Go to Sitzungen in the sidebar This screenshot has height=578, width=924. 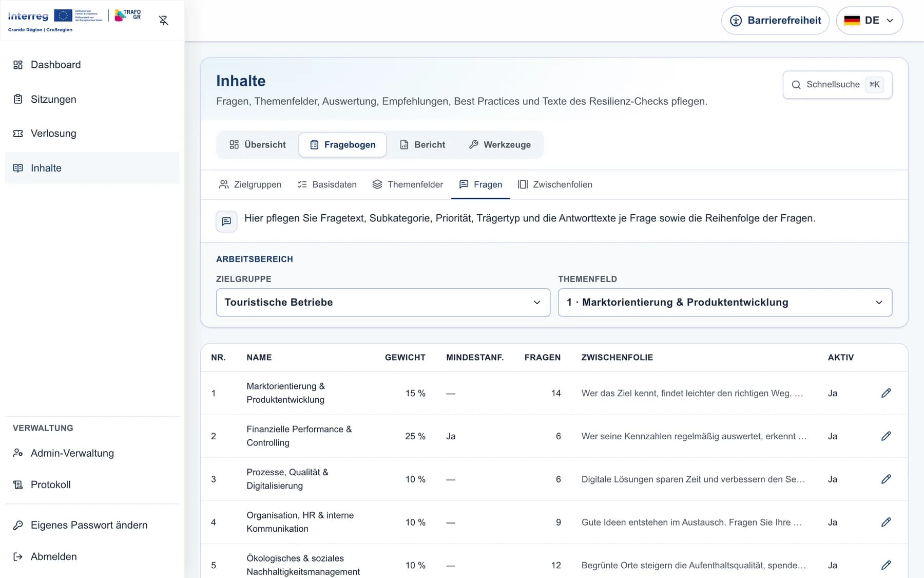[92, 99]
